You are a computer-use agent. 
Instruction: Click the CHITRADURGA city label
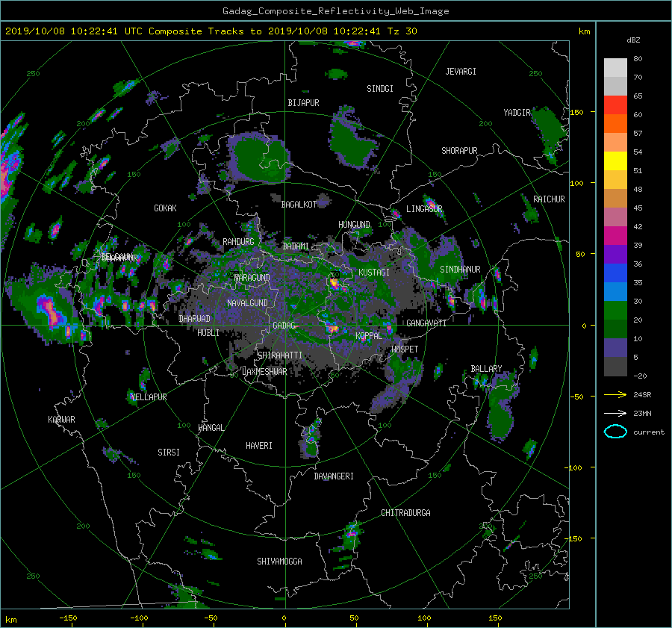405,513
